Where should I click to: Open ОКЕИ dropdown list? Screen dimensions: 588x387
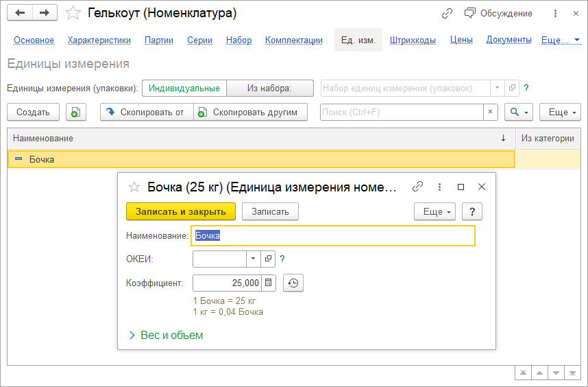(253, 259)
